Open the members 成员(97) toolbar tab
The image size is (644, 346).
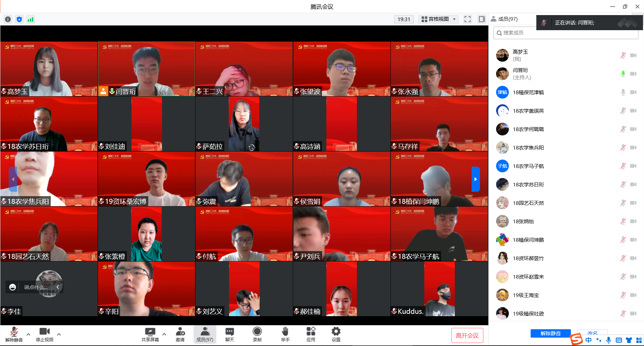[x=205, y=335]
